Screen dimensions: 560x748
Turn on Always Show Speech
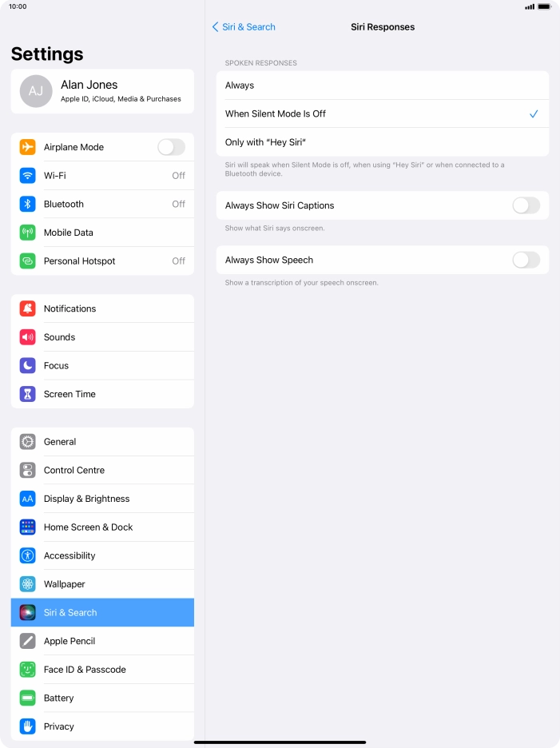click(x=526, y=260)
